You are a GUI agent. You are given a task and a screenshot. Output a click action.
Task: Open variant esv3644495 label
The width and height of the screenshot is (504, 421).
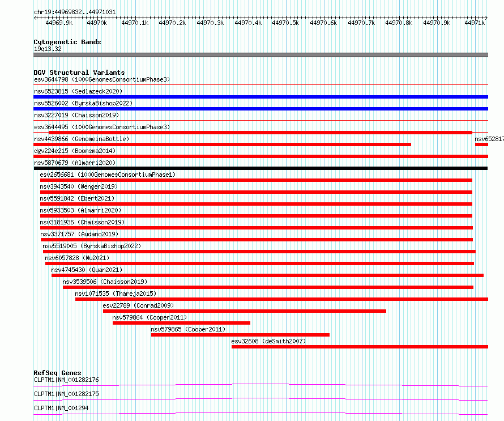102,127
